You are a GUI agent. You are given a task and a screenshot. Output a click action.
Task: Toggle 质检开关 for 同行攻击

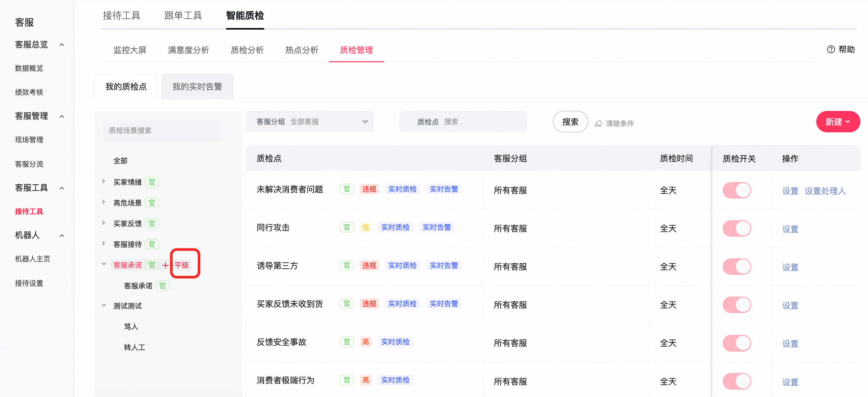[737, 229]
